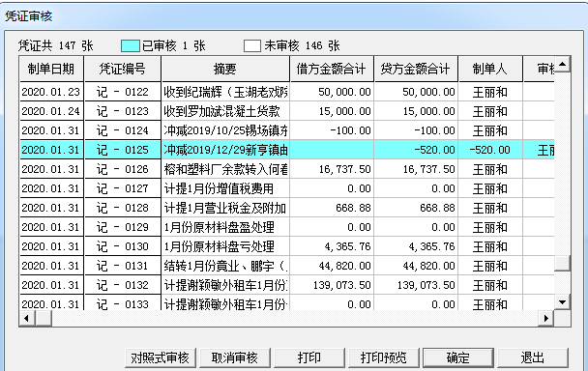588x371 pixels.
Task: Click summary 计提1月份增值税费用
Action: (225, 188)
